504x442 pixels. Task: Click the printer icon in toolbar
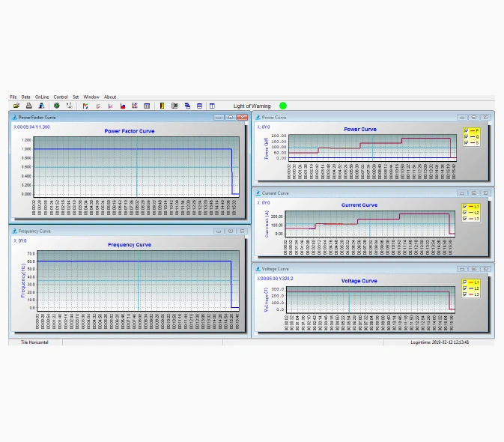click(x=28, y=106)
